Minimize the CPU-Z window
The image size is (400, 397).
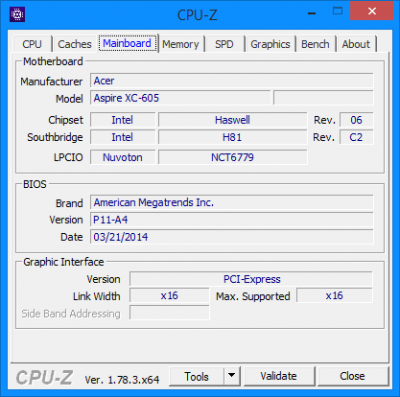coord(312,13)
